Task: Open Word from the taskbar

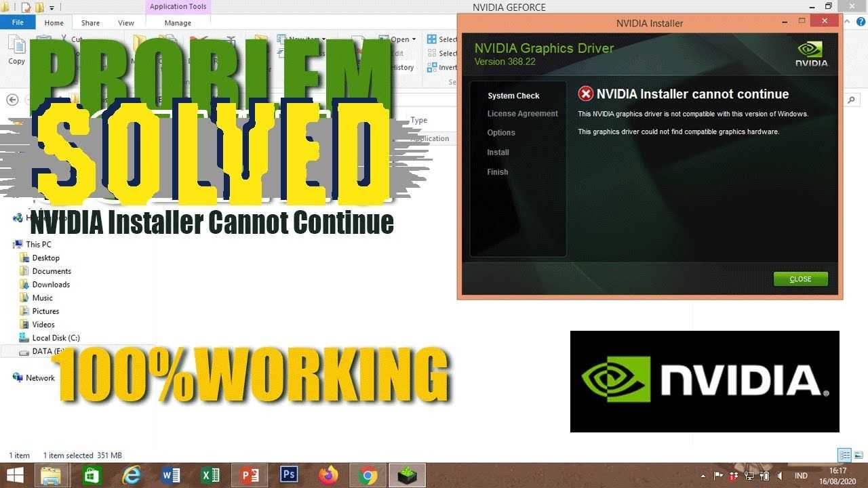Action: tap(171, 476)
